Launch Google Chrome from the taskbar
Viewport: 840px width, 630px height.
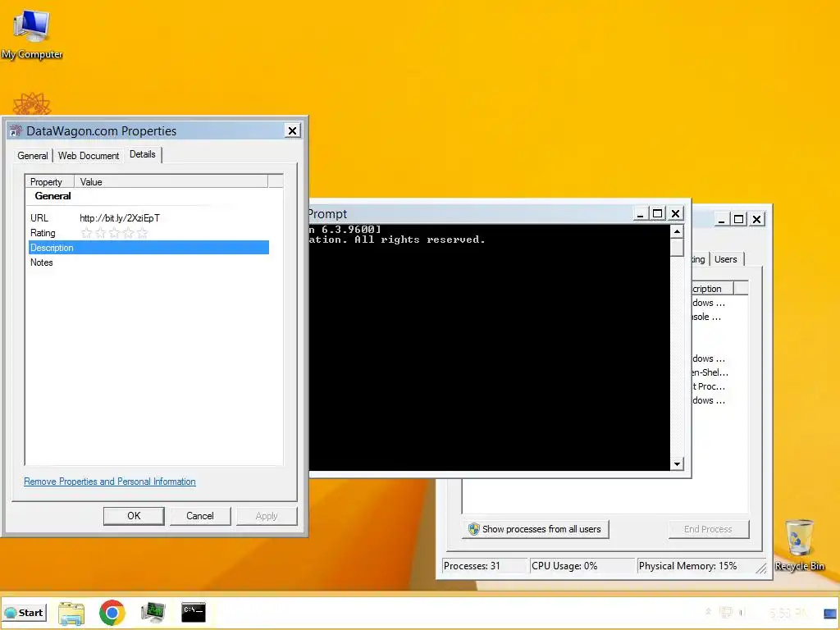pyautogui.click(x=112, y=613)
